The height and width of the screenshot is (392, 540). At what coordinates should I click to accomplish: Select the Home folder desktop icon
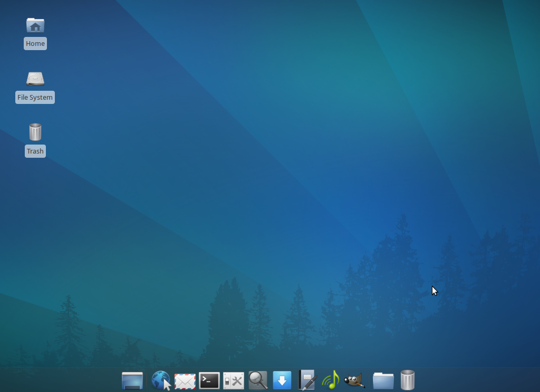[35, 25]
